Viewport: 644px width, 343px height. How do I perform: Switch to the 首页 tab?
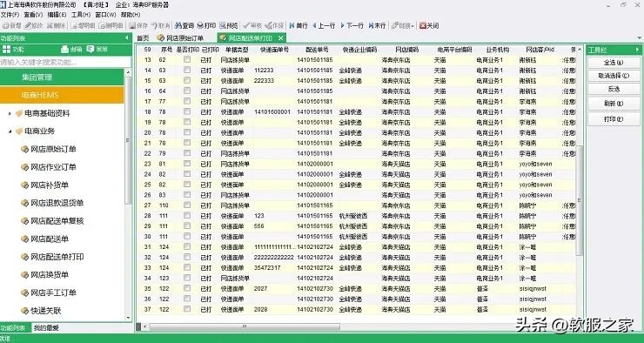pyautogui.click(x=143, y=38)
